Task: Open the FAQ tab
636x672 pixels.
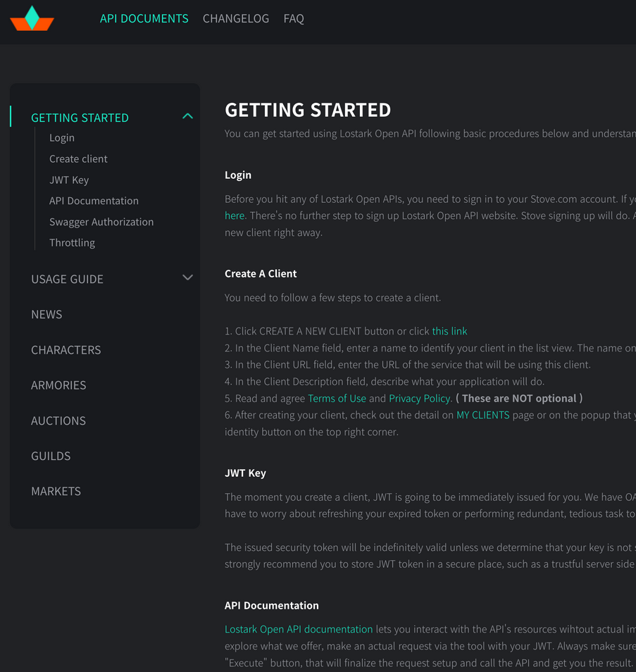Action: [x=294, y=18]
